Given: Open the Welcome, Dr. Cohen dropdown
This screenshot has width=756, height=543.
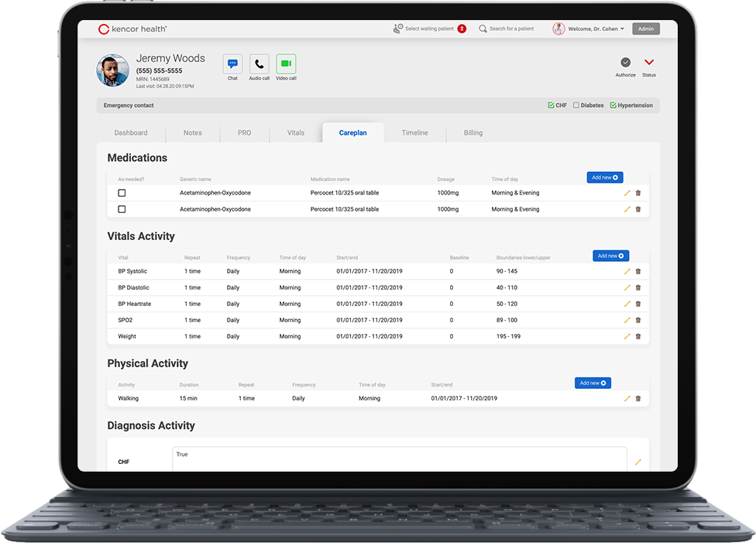Looking at the screenshot, I should 596,29.
